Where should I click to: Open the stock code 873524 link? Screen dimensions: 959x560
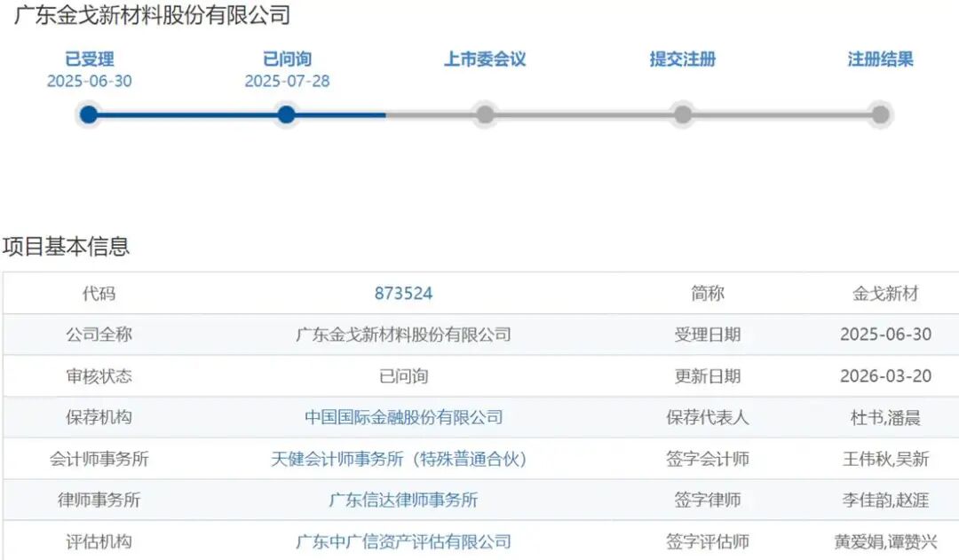(x=403, y=294)
